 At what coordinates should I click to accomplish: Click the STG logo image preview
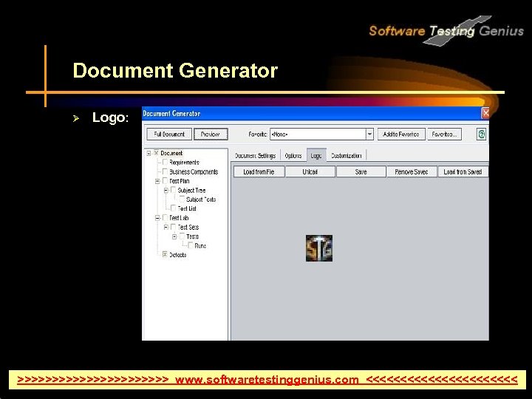pyautogui.click(x=319, y=248)
